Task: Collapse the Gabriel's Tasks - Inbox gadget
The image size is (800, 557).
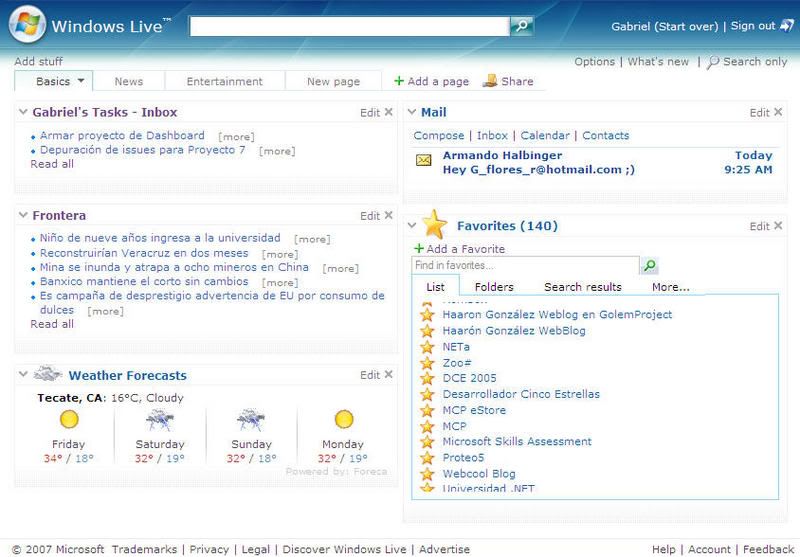Action: 24,113
